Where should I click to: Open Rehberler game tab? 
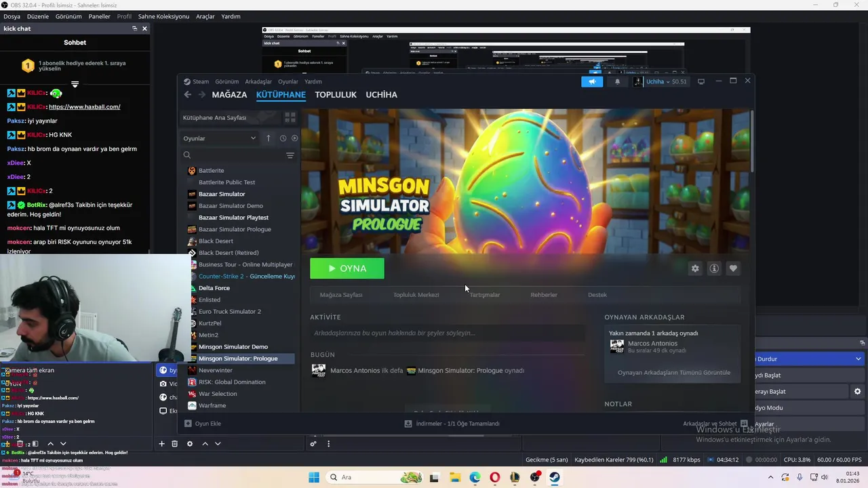tap(544, 295)
